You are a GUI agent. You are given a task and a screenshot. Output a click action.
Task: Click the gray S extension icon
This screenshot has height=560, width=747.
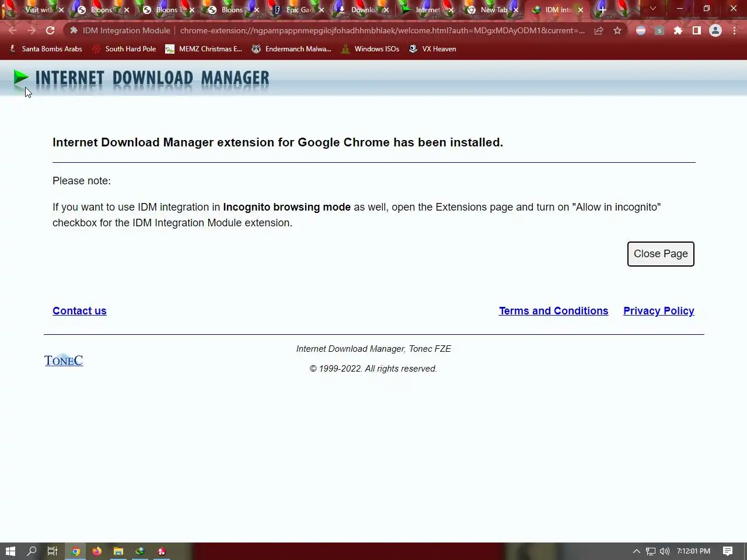point(659,30)
